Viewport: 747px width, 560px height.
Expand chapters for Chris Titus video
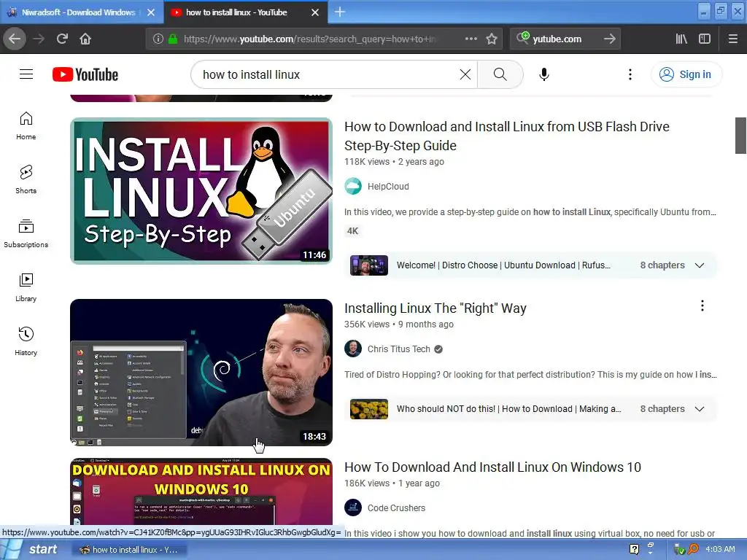(x=700, y=409)
